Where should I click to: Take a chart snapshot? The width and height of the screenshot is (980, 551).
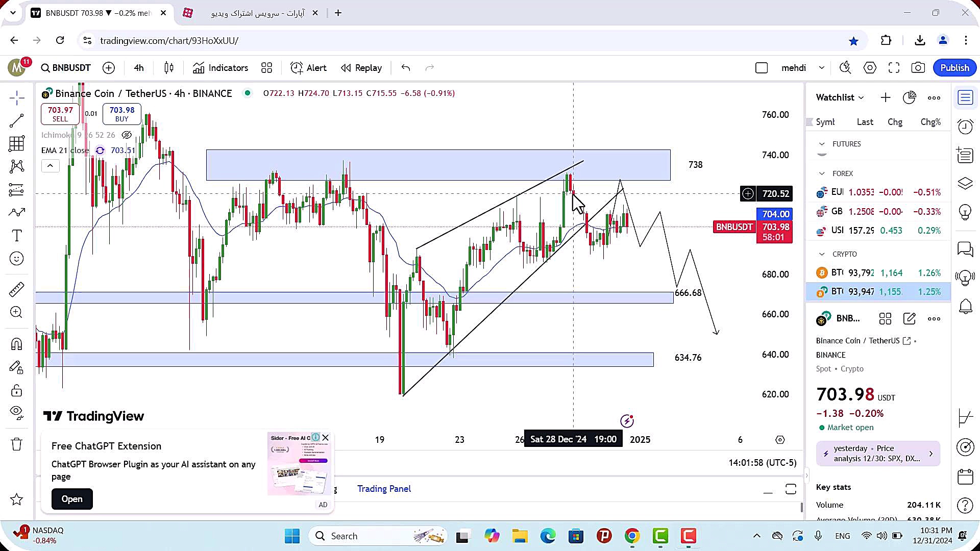click(x=918, y=68)
